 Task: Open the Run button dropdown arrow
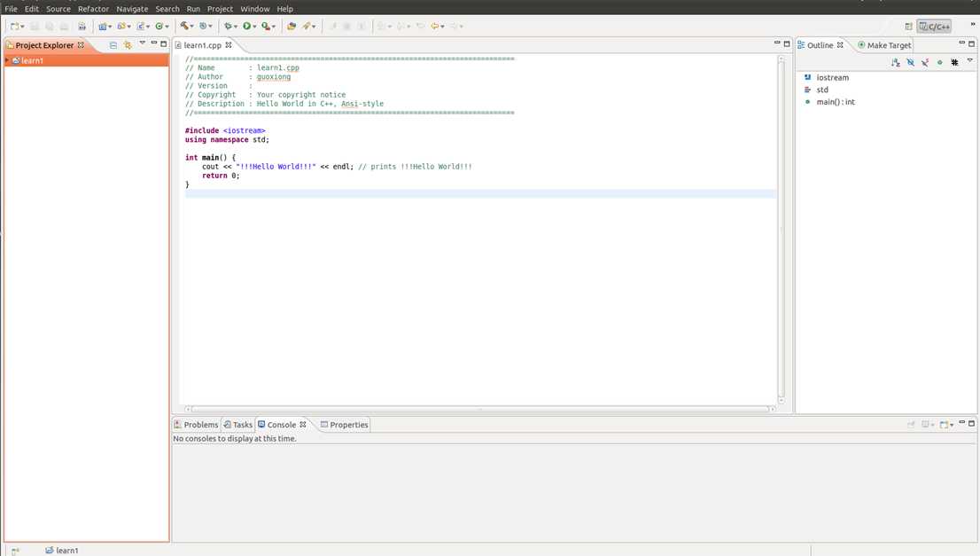coord(254,27)
